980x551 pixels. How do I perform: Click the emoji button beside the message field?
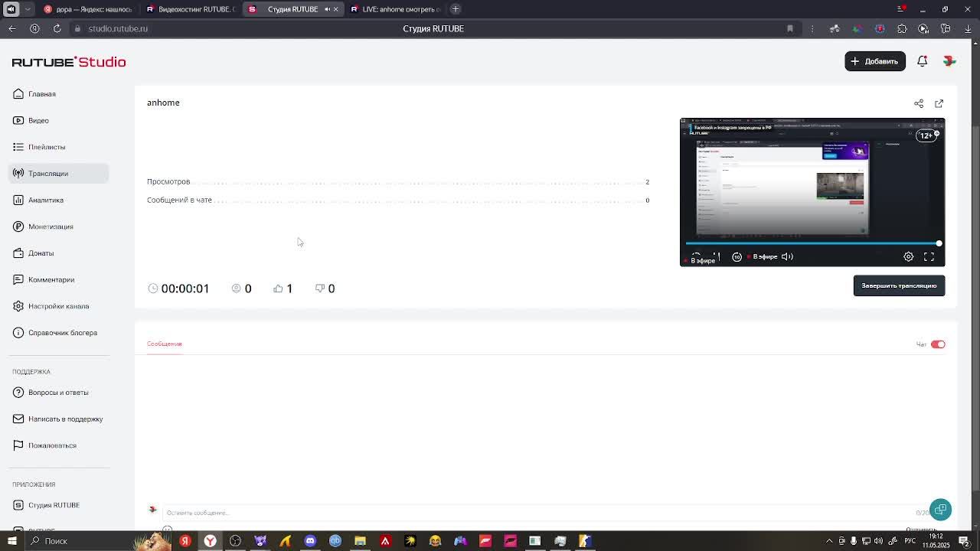click(167, 529)
